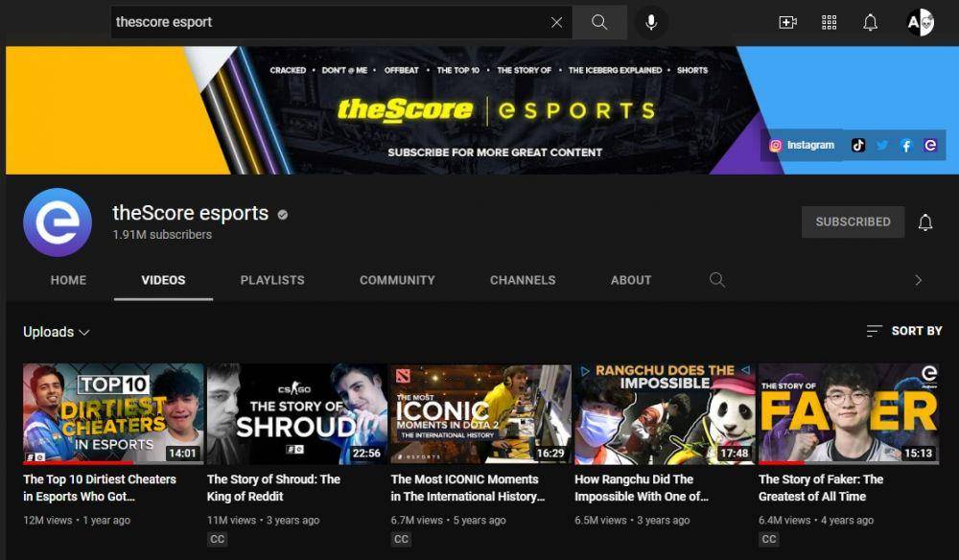Open the SORT BY menu

point(904,331)
